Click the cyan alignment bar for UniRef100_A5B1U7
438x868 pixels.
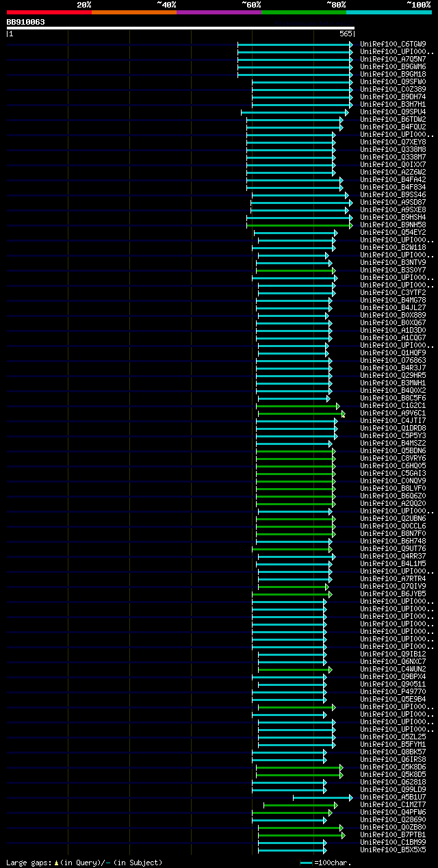point(323,797)
